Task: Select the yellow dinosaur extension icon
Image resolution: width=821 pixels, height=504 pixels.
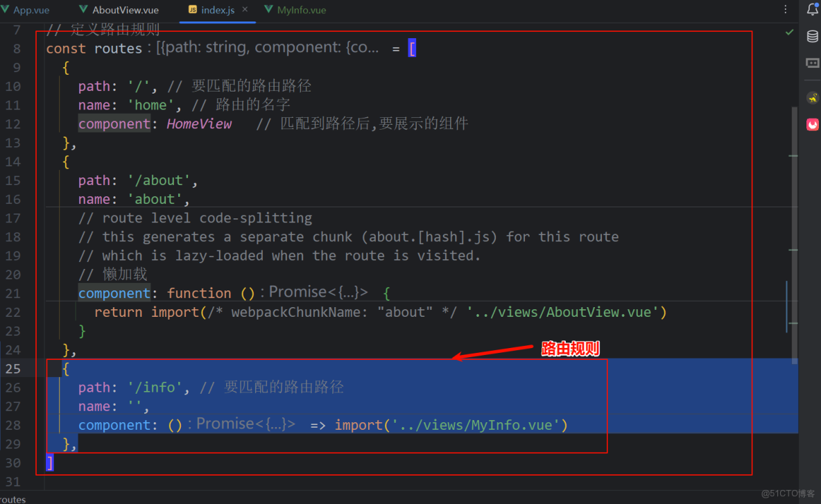Action: click(x=812, y=98)
